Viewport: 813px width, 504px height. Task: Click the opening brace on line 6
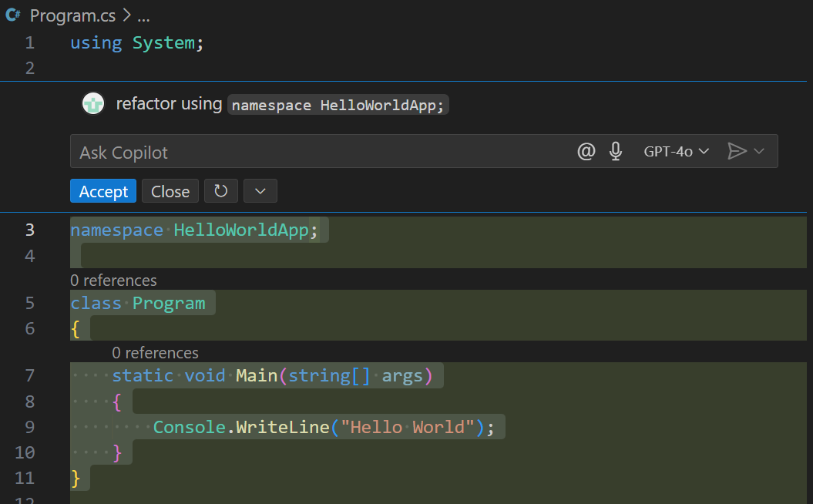pos(76,329)
